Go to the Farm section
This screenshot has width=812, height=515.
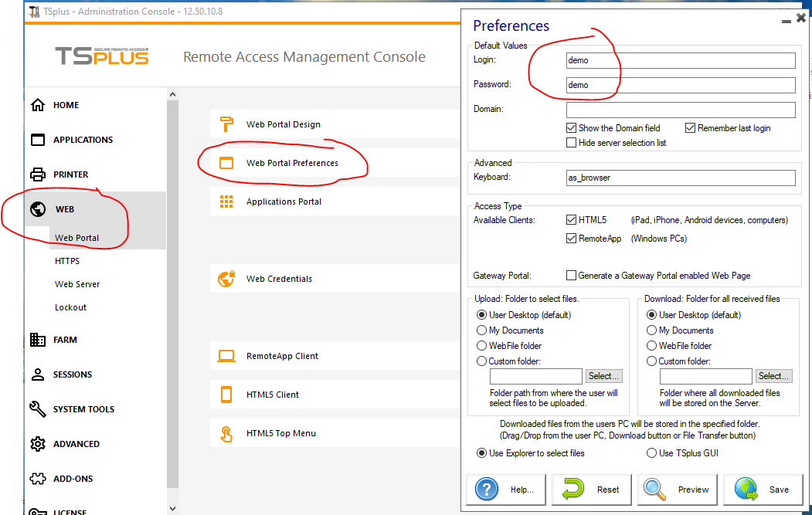coord(65,340)
